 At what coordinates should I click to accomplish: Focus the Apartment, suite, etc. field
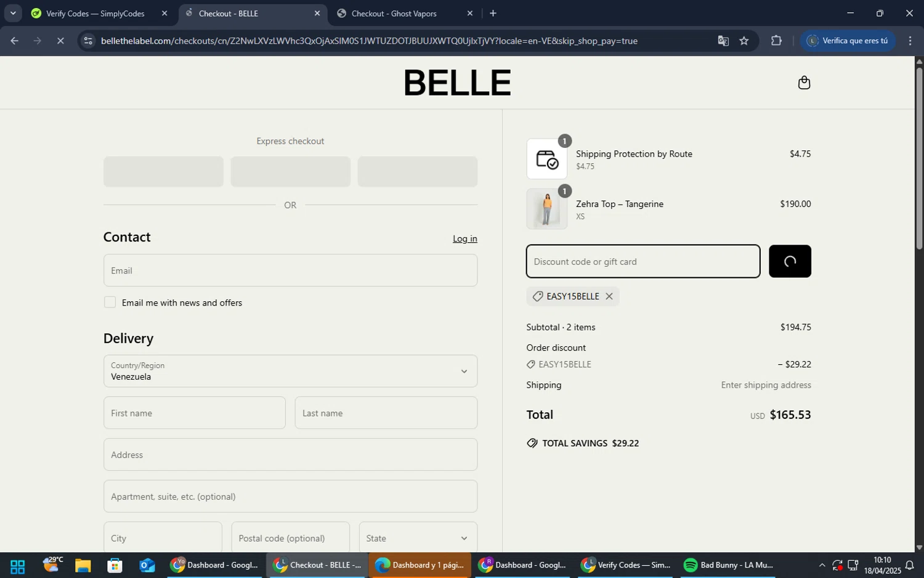tap(290, 497)
